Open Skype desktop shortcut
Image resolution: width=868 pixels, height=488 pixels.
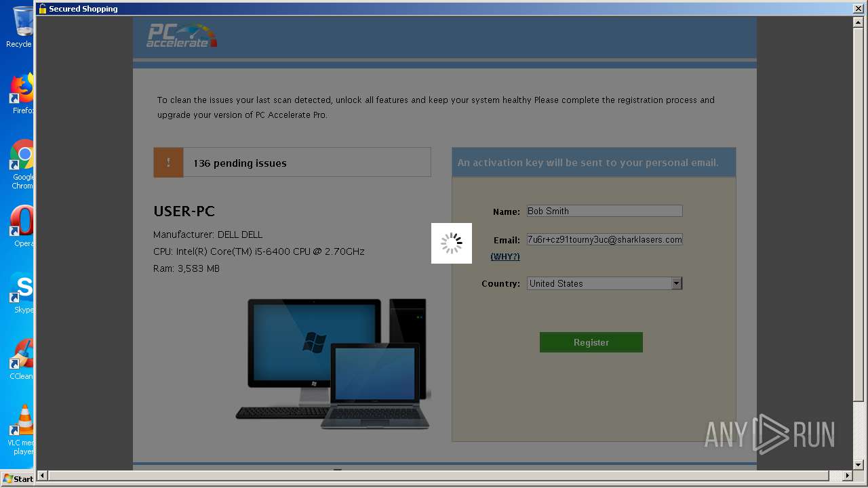20,292
